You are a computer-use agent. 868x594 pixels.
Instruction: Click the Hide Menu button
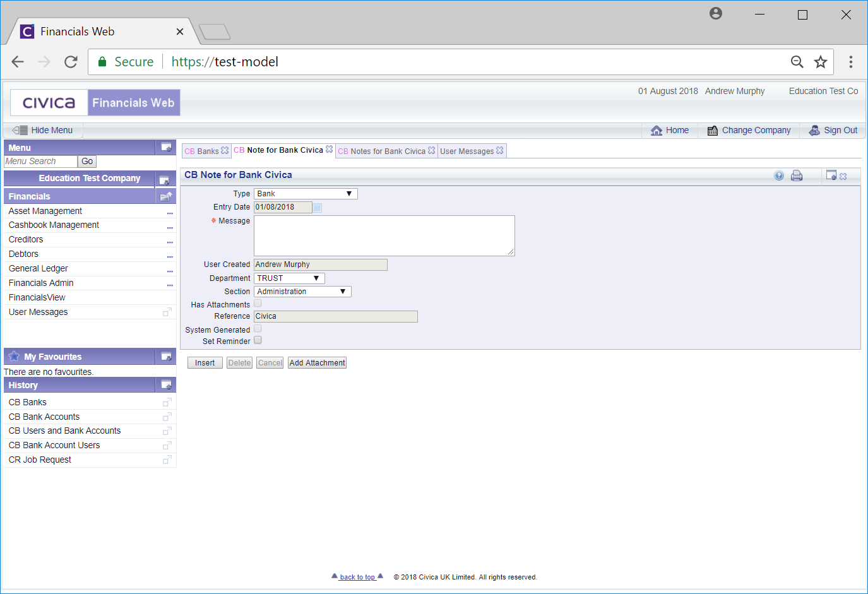42,130
